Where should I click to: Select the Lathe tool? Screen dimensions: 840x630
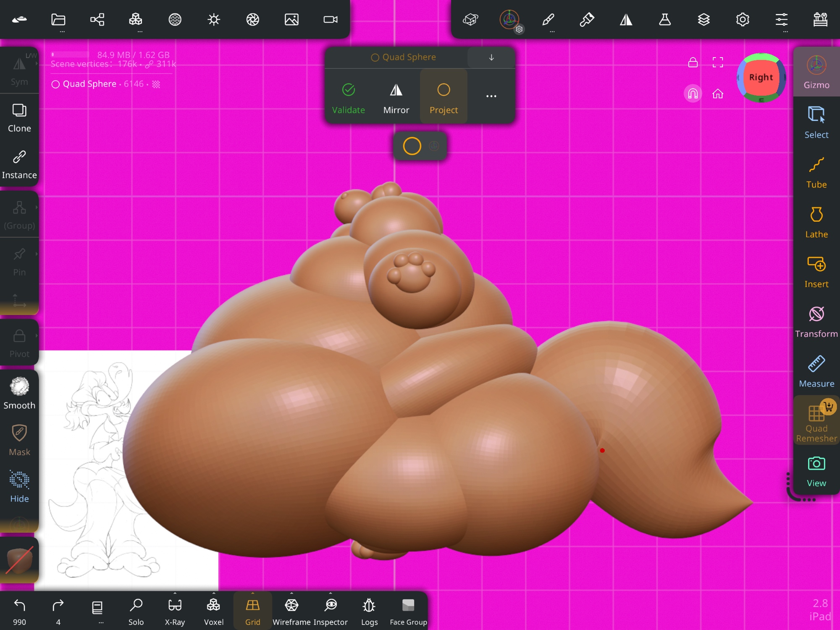pyautogui.click(x=816, y=222)
